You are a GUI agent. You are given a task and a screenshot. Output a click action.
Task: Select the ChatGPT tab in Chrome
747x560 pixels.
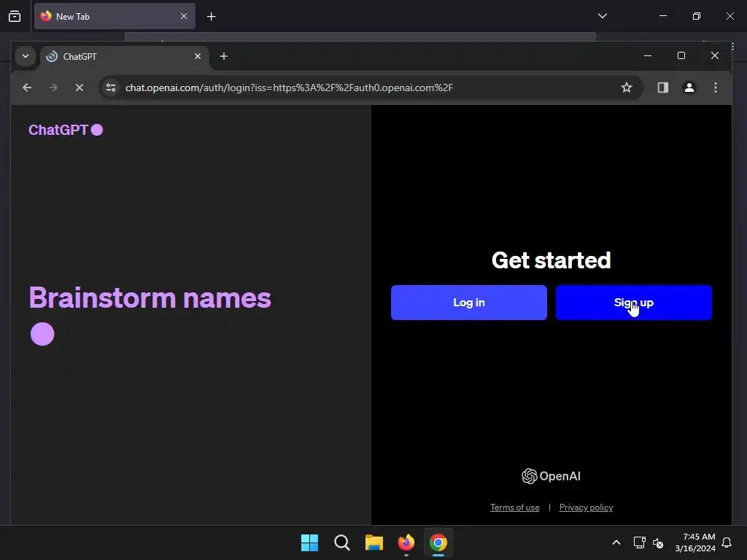[125, 57]
